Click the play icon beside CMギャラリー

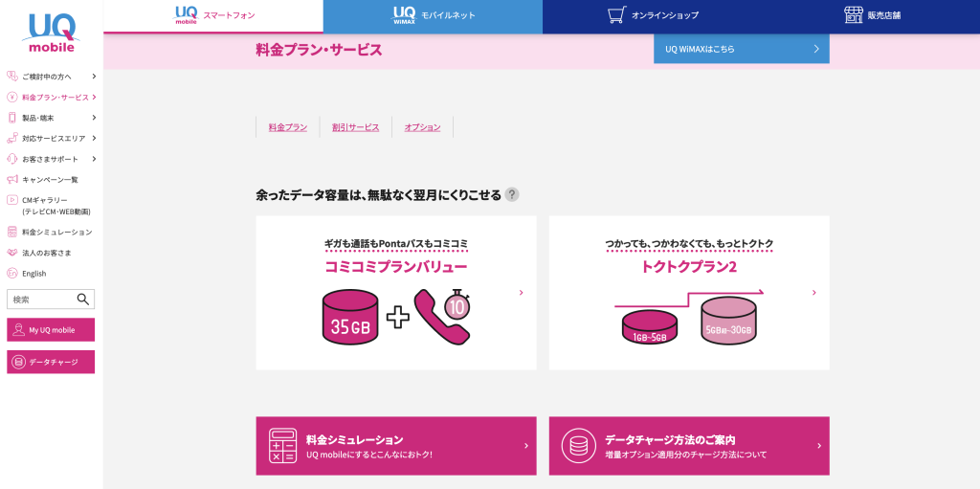11,200
